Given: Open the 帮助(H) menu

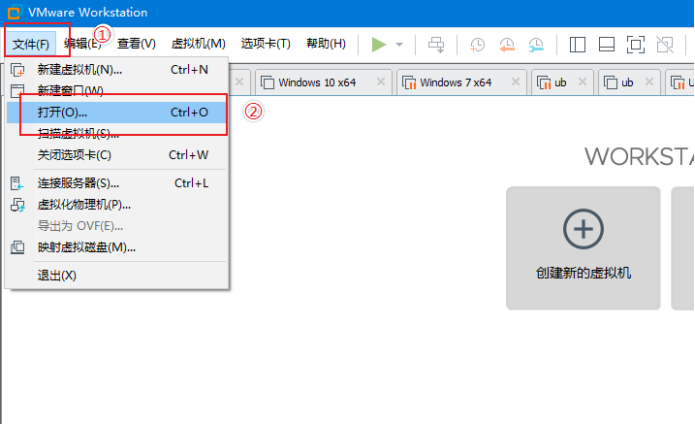Looking at the screenshot, I should 326,43.
